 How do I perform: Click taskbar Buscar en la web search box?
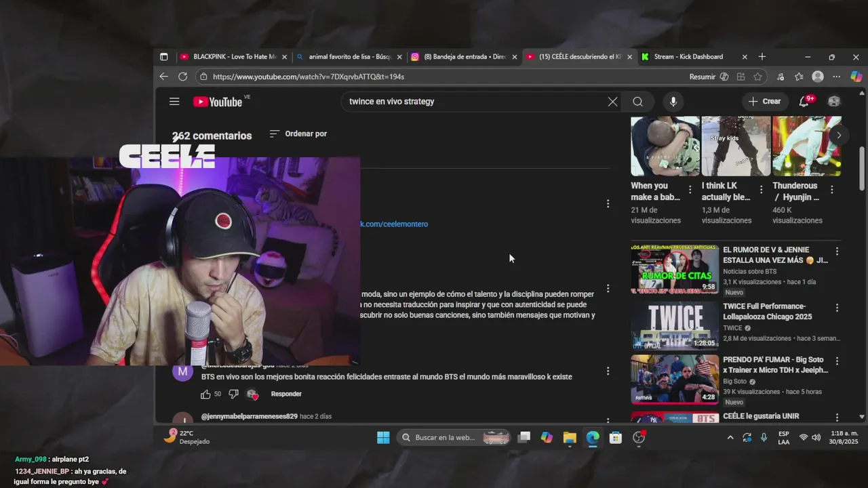click(x=454, y=438)
